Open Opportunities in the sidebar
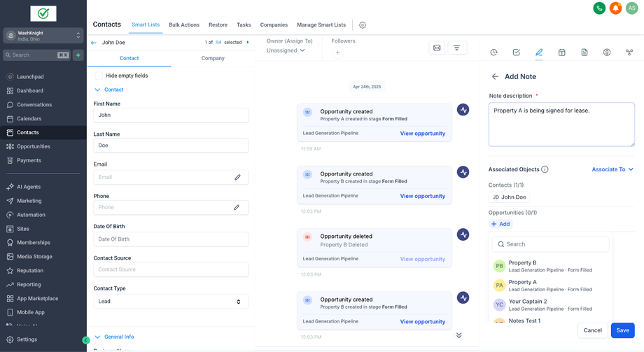Image resolution: width=644 pixels, height=352 pixels. click(34, 146)
